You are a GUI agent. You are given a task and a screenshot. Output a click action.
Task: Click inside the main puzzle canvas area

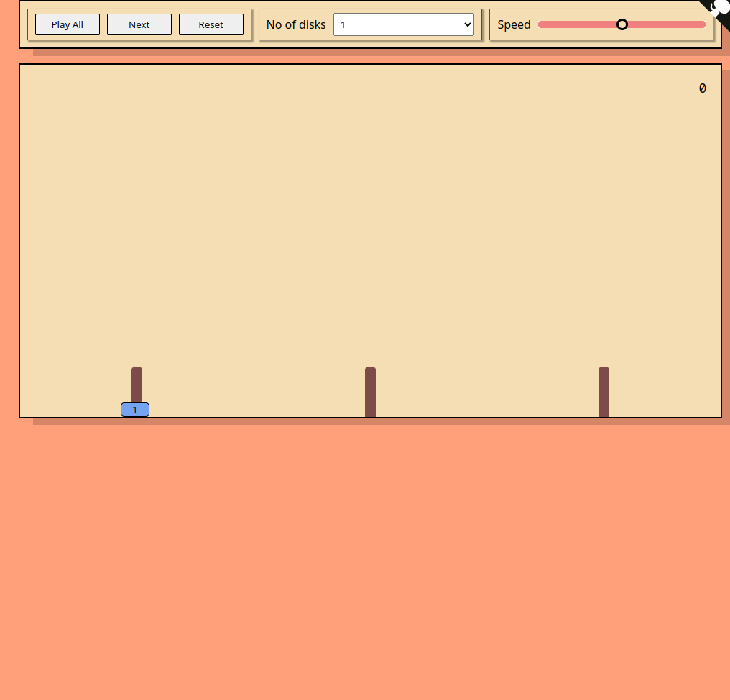370,216
